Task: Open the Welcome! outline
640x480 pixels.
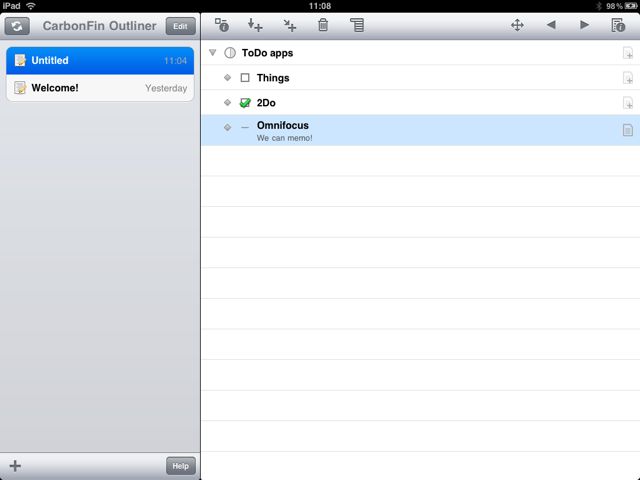Action: coord(100,88)
